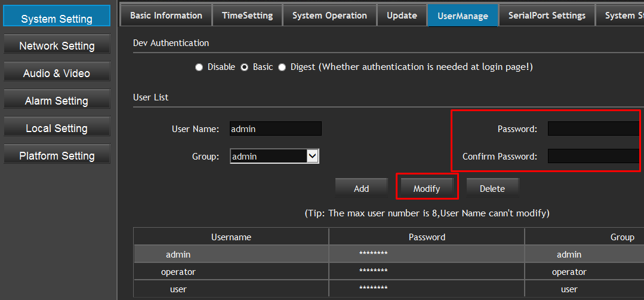Click the Add user button
The width and height of the screenshot is (644, 300).
tap(361, 188)
